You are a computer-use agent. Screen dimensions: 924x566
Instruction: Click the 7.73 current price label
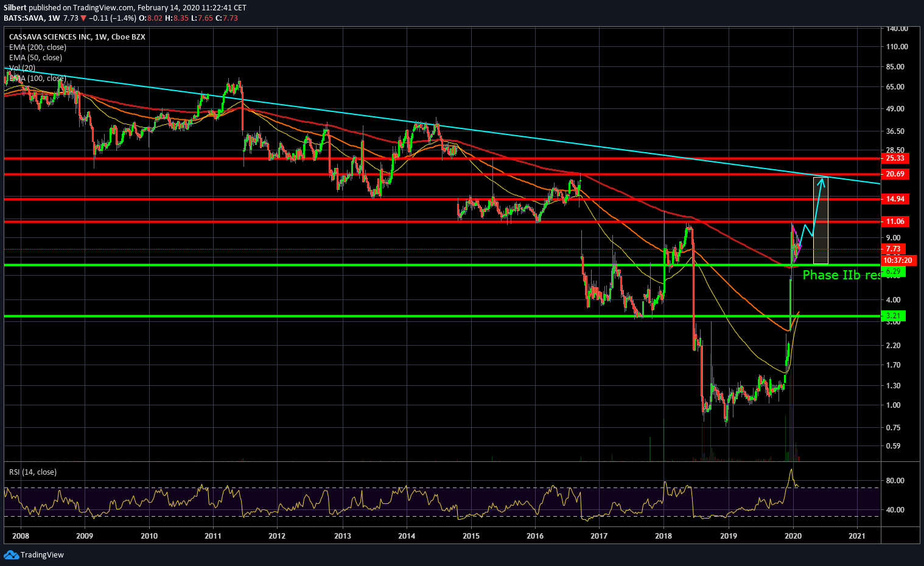click(894, 249)
